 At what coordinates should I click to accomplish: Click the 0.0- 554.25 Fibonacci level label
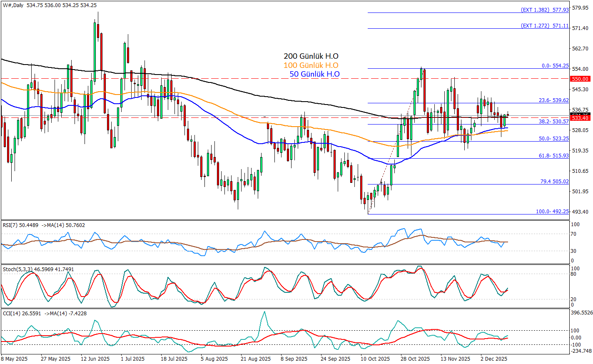555,65
